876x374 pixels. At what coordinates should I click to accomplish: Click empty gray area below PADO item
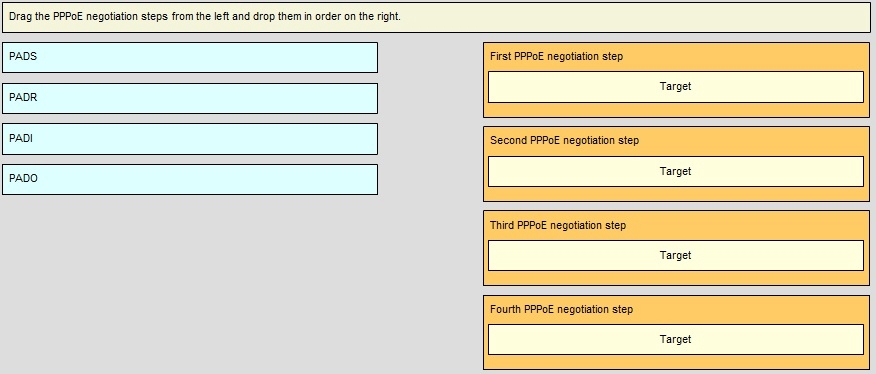[x=190, y=280]
